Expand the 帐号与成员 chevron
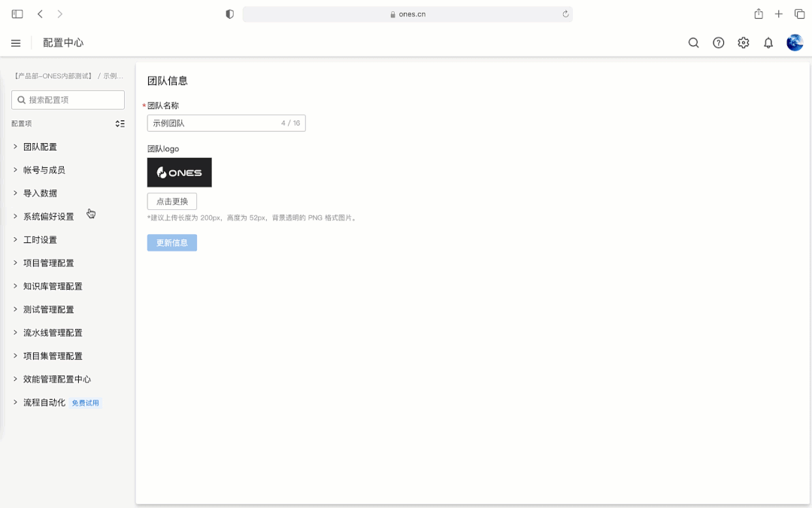The image size is (812, 508). (x=15, y=170)
